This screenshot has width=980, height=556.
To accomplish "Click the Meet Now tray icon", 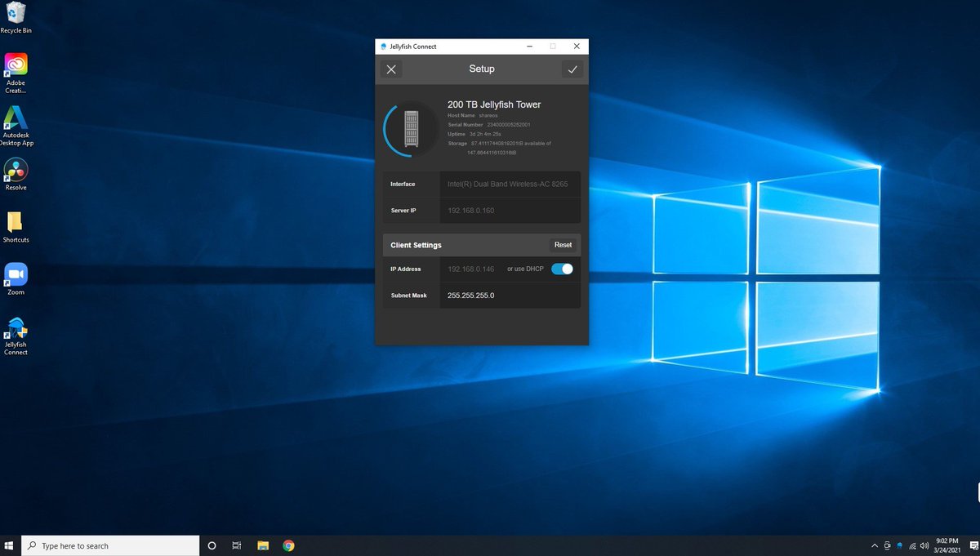I will pyautogui.click(x=887, y=545).
